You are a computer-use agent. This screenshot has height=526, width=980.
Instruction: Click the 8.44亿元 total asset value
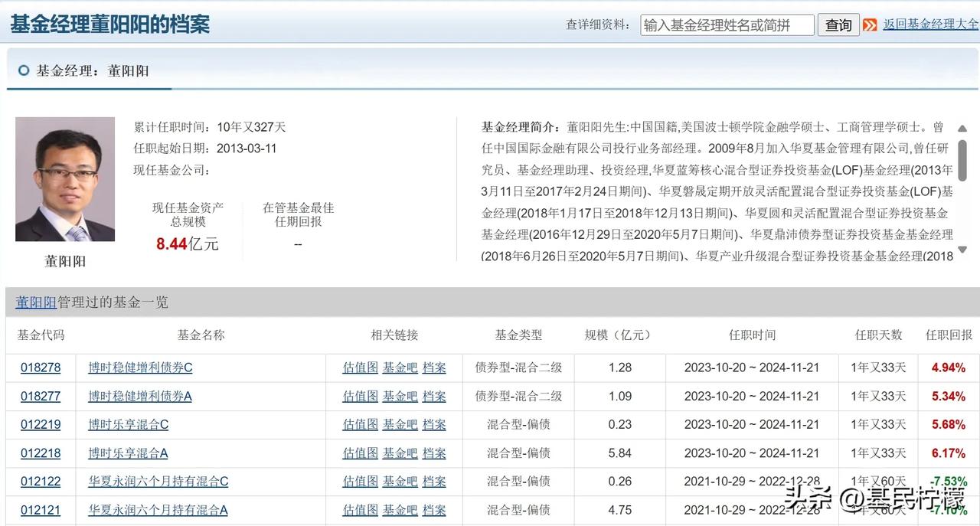(188, 244)
